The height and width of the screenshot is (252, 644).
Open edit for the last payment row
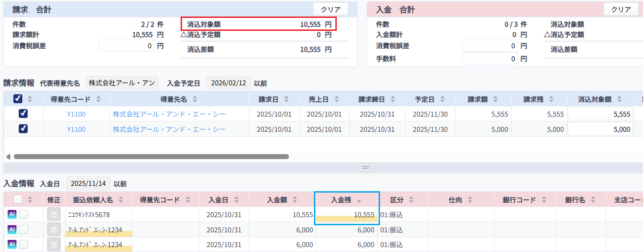coord(54,244)
